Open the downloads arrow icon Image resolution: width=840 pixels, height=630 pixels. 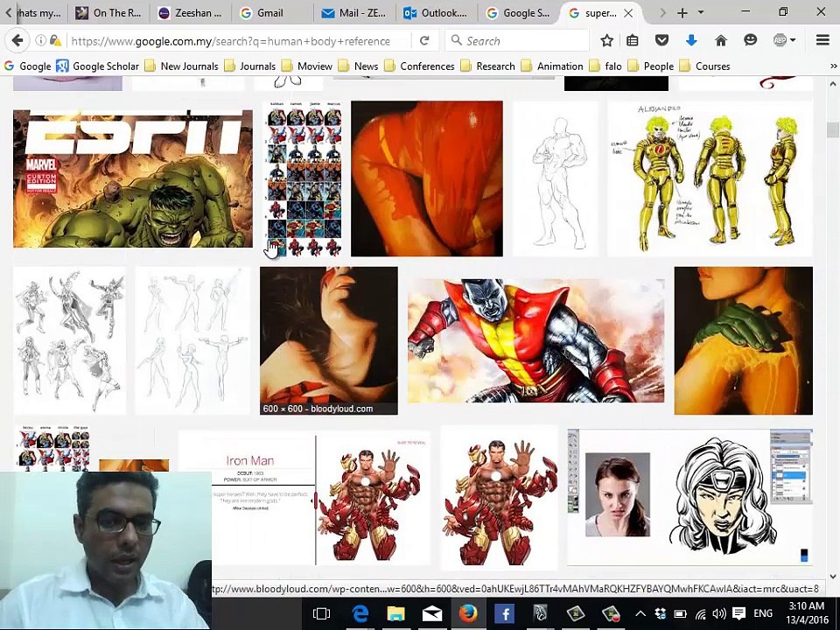coord(691,41)
